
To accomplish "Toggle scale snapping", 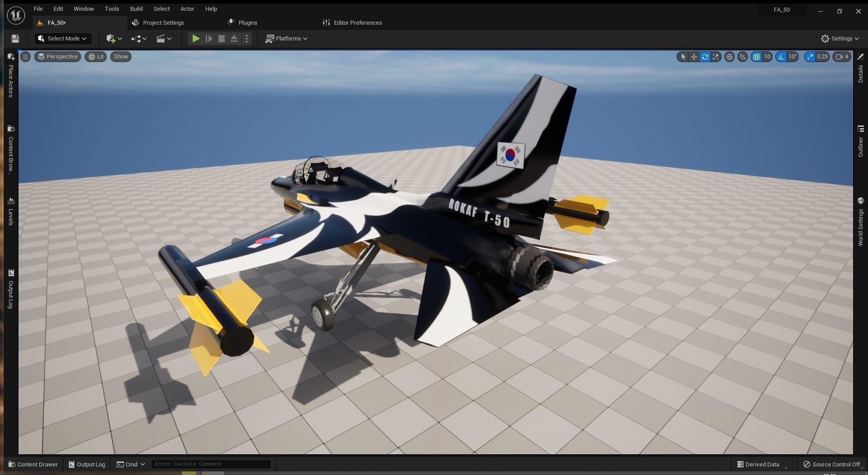I will (x=810, y=57).
